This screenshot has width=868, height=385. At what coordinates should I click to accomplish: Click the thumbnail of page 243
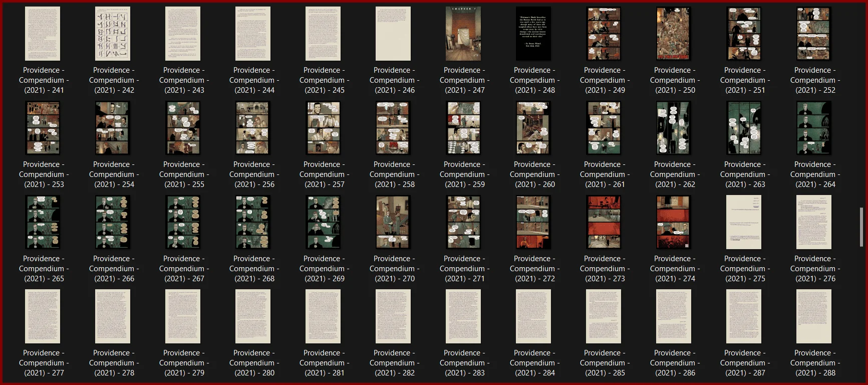[x=183, y=34]
